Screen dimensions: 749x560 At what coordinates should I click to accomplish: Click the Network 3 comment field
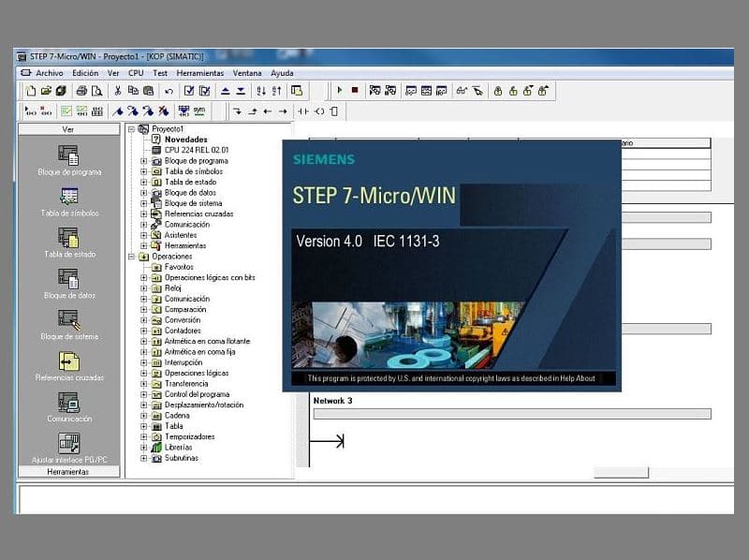click(512, 414)
